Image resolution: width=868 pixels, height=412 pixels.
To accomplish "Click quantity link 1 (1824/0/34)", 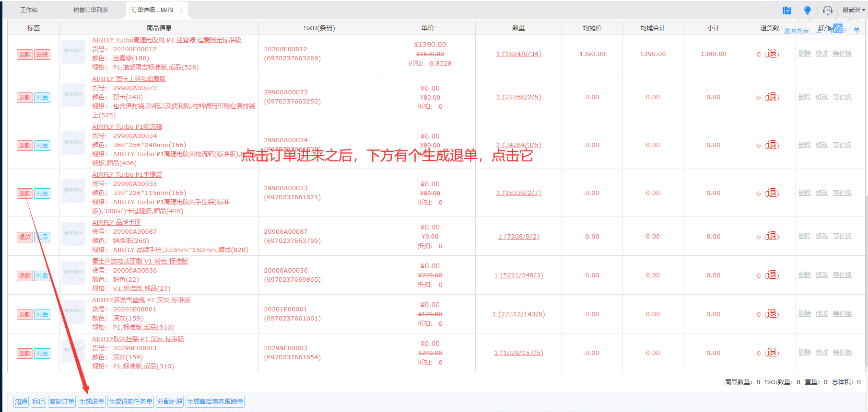I will click(518, 54).
